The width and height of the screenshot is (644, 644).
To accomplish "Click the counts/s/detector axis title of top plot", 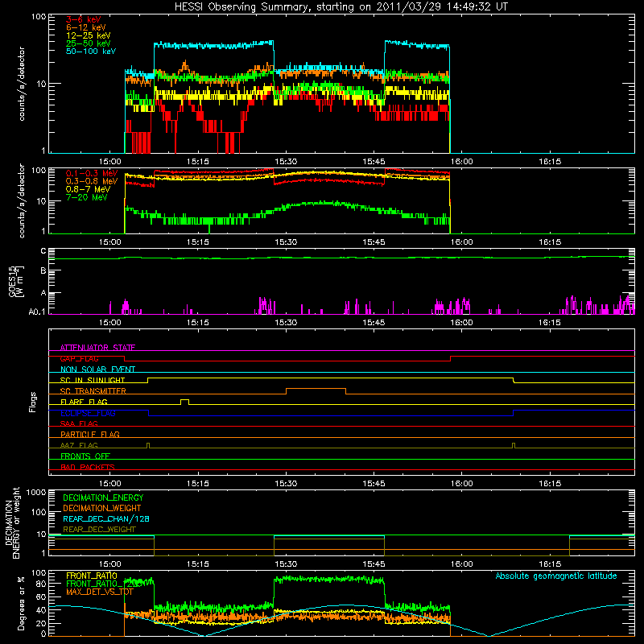I will [22, 84].
